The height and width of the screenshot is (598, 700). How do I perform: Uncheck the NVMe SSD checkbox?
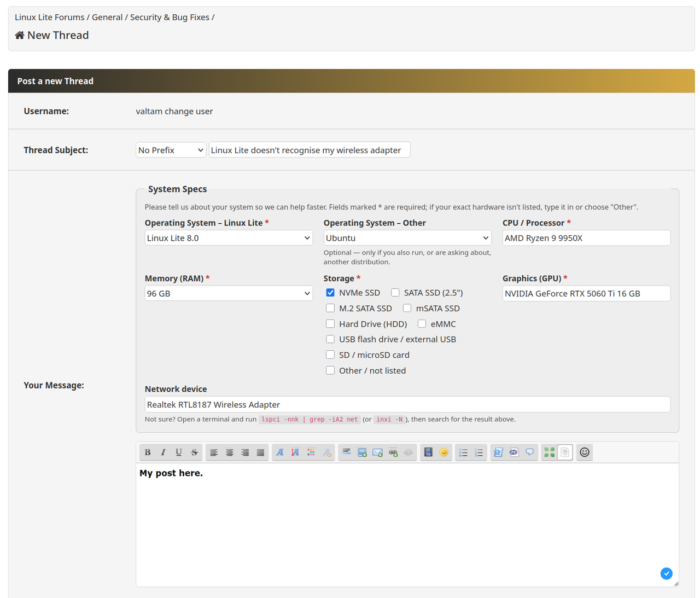point(330,293)
